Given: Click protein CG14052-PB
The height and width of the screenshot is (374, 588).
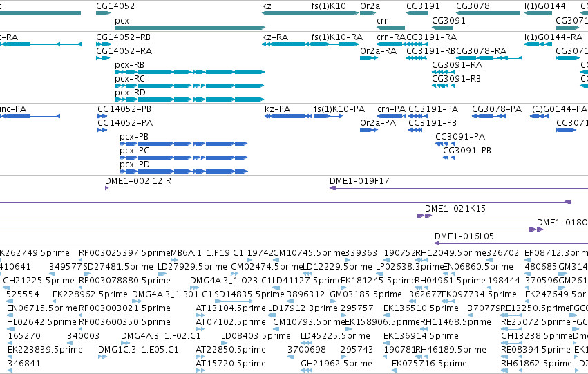Looking at the screenshot, I should pyautogui.click(x=102, y=116).
